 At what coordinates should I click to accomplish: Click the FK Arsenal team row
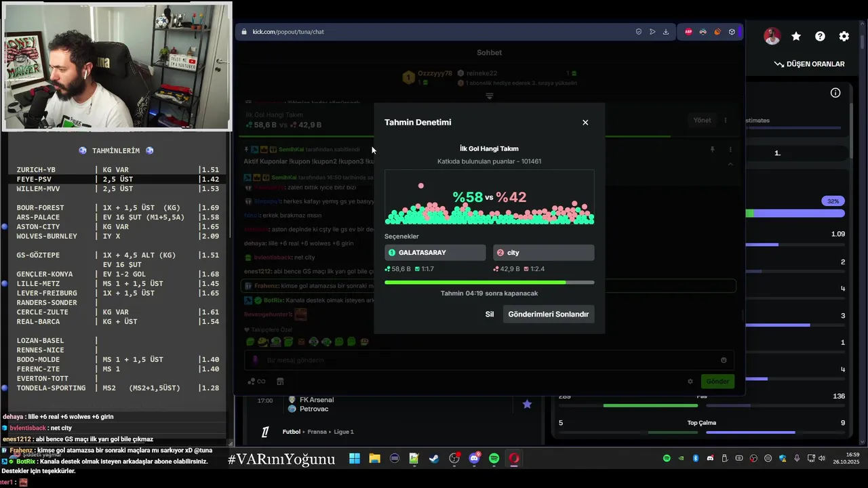(311, 400)
